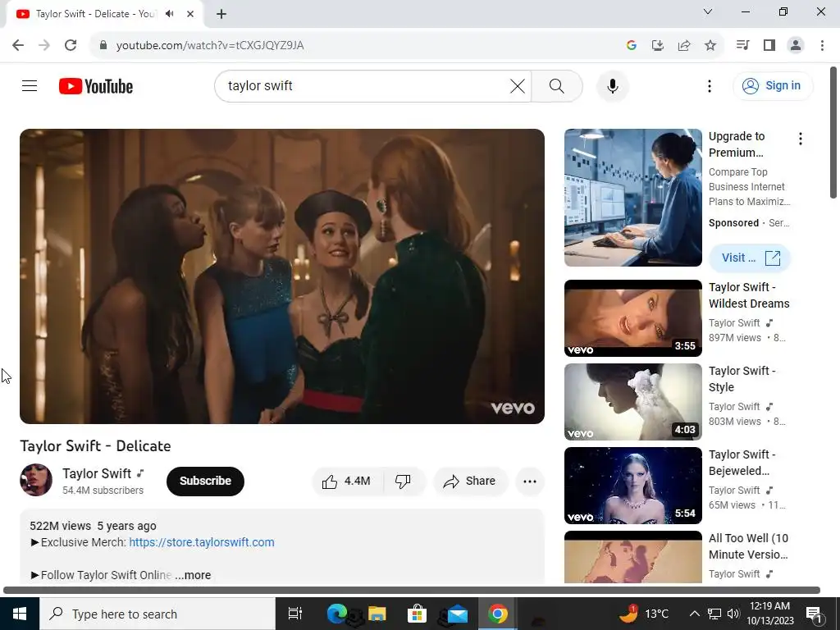The image size is (840, 630).
Task: Open File Explorer from taskbar
Action: coord(377,614)
